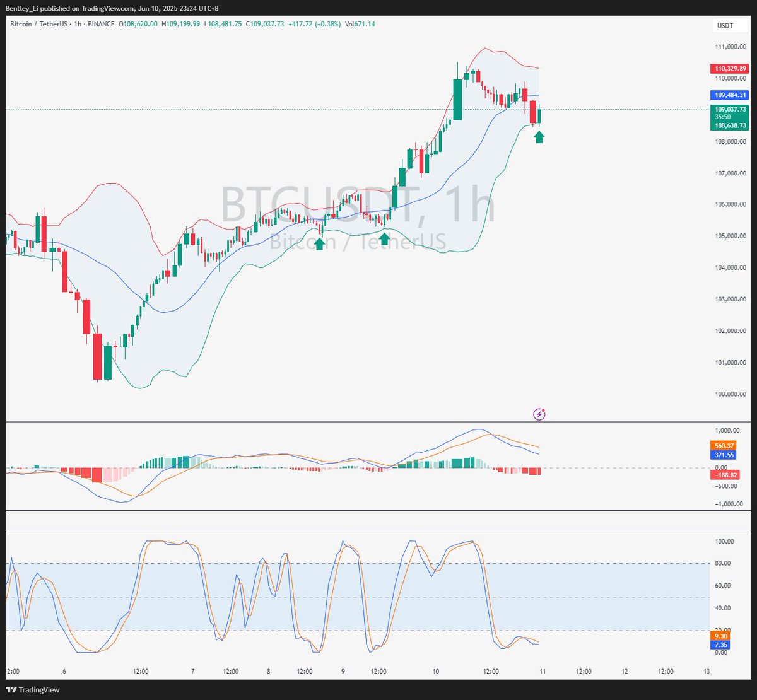Click the date label 13 on the time axis
This screenshot has height=700, width=757.
pos(707,672)
